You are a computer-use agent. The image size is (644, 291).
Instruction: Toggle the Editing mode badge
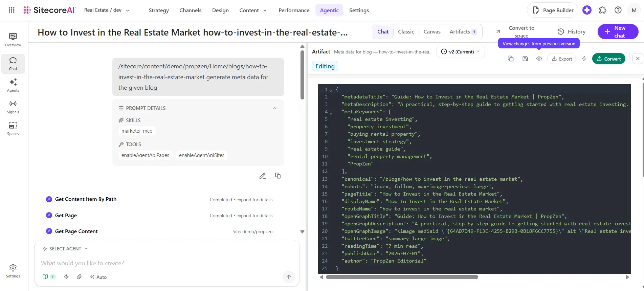pyautogui.click(x=325, y=66)
